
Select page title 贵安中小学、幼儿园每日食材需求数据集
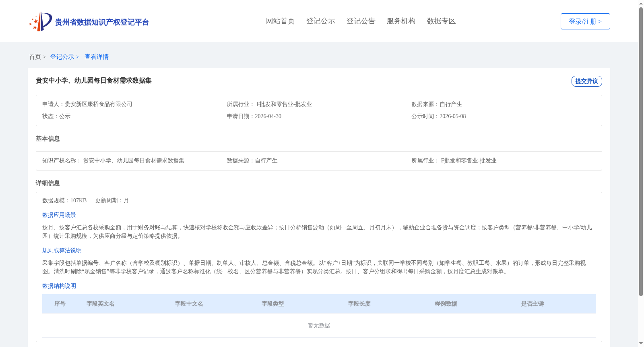pyautogui.click(x=94, y=81)
